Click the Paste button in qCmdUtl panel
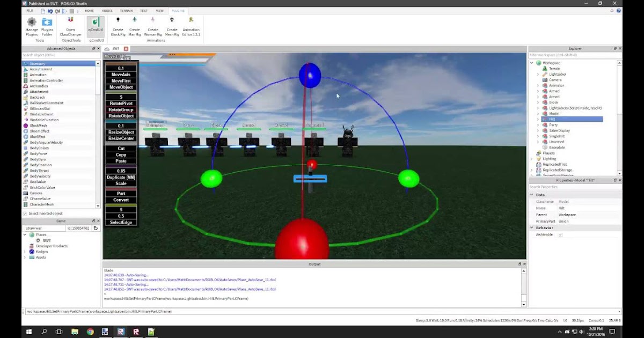 coord(121,161)
